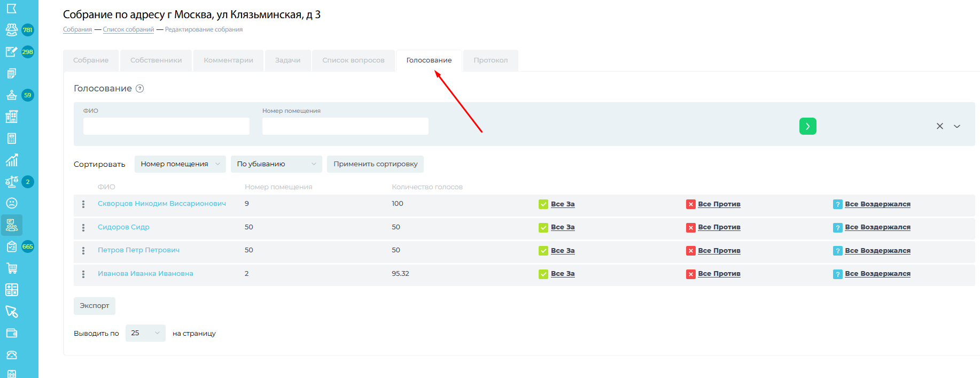Open row menu for Скворцов Никодим Виссарионович
Image resolution: width=980 pixels, height=378 pixels.
coord(83,204)
